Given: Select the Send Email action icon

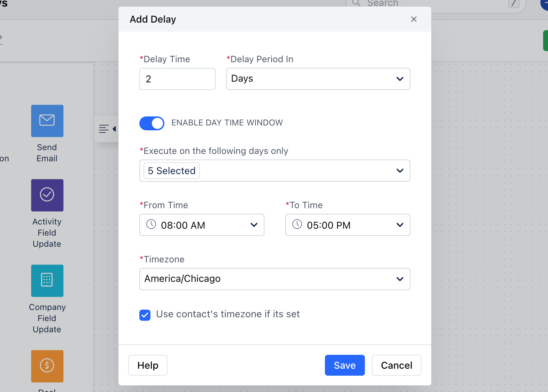Looking at the screenshot, I should pos(47,121).
